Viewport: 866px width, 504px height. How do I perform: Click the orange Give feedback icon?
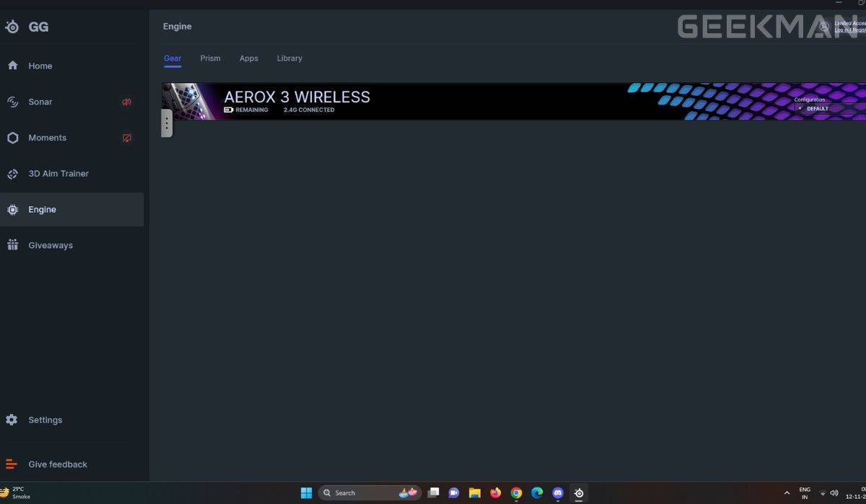[11, 464]
